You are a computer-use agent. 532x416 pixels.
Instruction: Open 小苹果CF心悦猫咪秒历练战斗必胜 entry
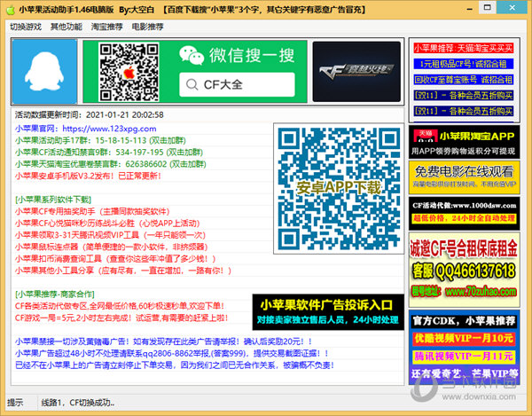[x=107, y=224]
